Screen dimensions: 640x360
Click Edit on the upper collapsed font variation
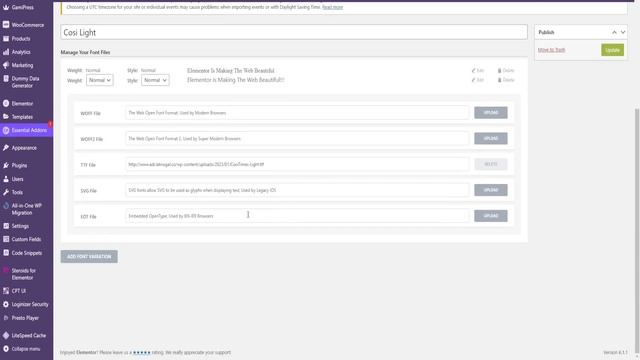pos(478,71)
